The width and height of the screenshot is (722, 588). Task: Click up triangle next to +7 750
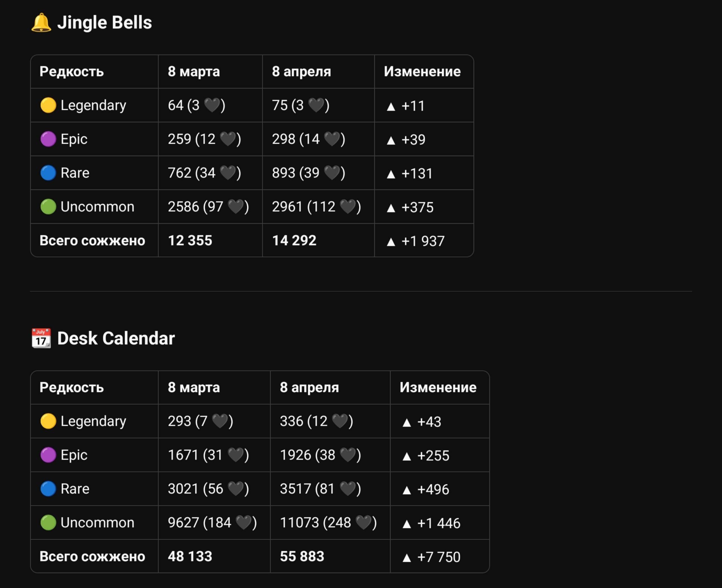tap(407, 558)
